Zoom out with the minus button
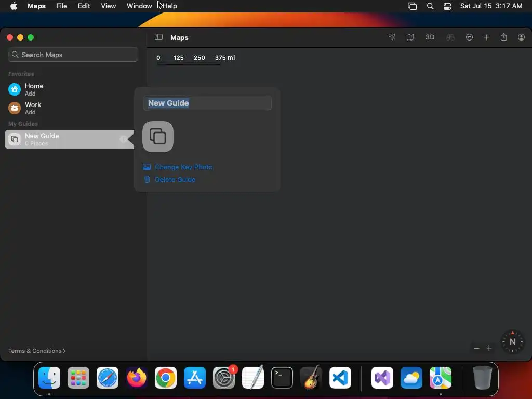Screen dimensions: 532x399 click(476, 348)
